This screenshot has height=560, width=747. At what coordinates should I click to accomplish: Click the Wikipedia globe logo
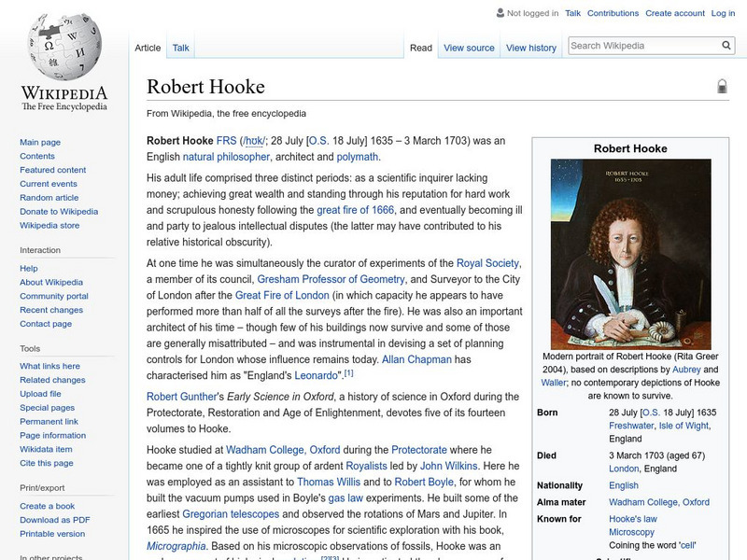(x=64, y=46)
